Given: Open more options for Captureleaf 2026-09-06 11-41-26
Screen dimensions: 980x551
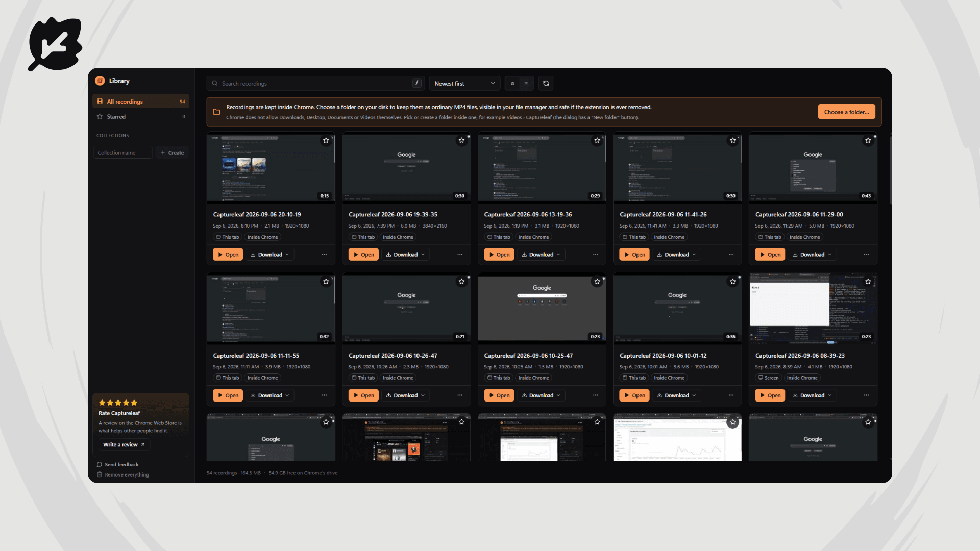Looking at the screenshot, I should click(731, 255).
